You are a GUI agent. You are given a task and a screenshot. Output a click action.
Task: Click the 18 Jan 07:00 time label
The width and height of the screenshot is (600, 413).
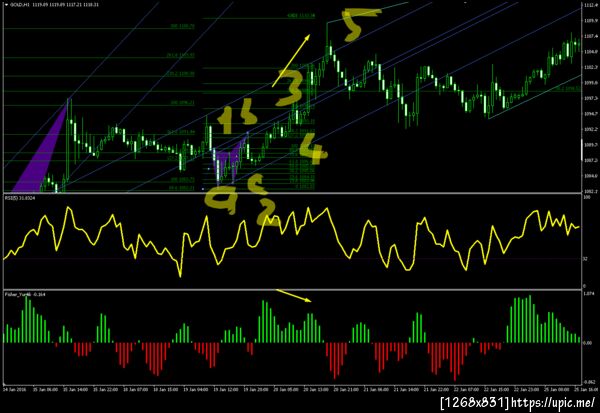click(x=135, y=390)
